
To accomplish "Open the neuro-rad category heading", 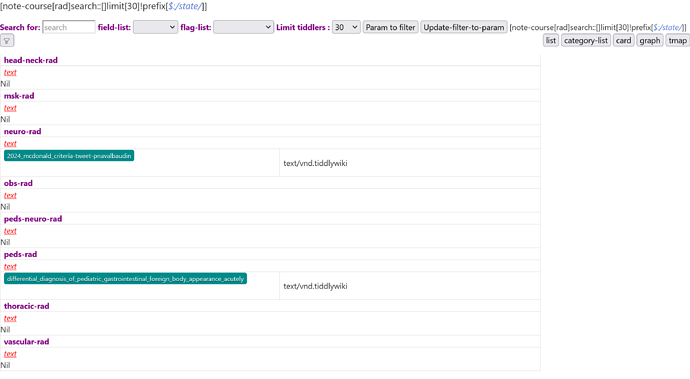I will [x=22, y=131].
